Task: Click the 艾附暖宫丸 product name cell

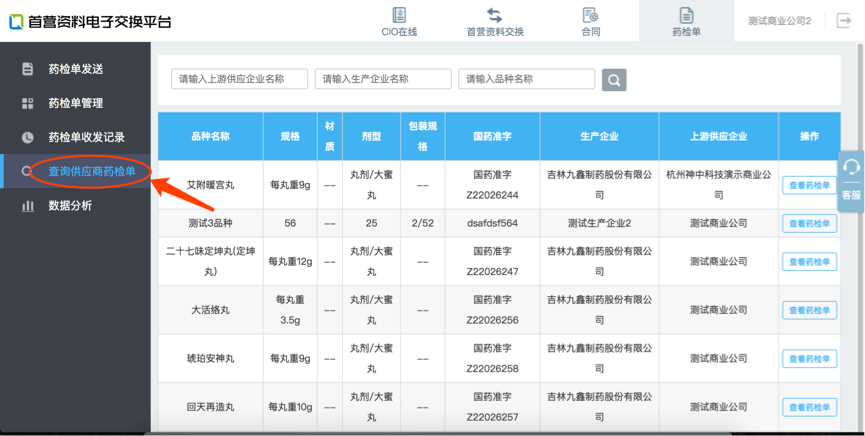Action: [x=210, y=185]
